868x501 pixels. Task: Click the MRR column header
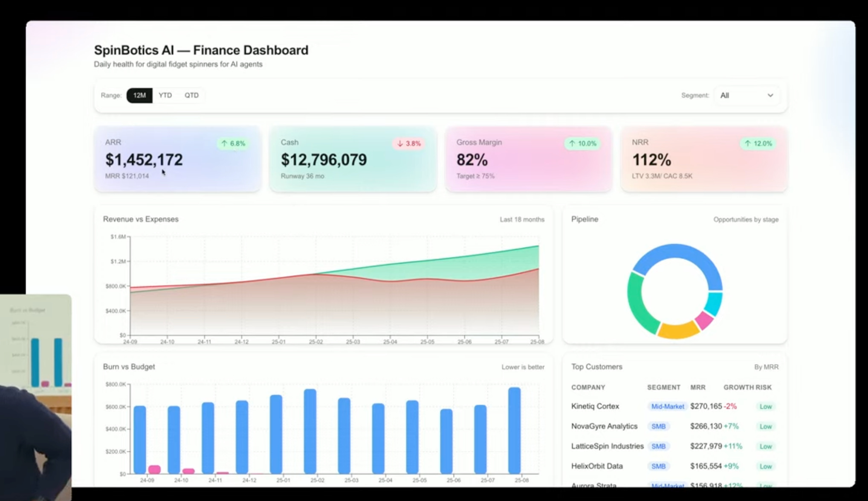click(x=697, y=387)
